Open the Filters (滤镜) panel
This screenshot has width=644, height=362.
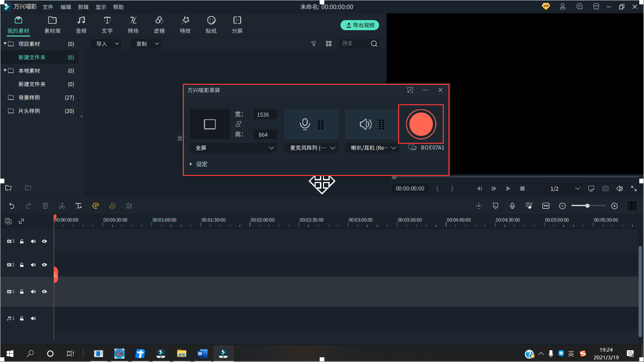159,25
